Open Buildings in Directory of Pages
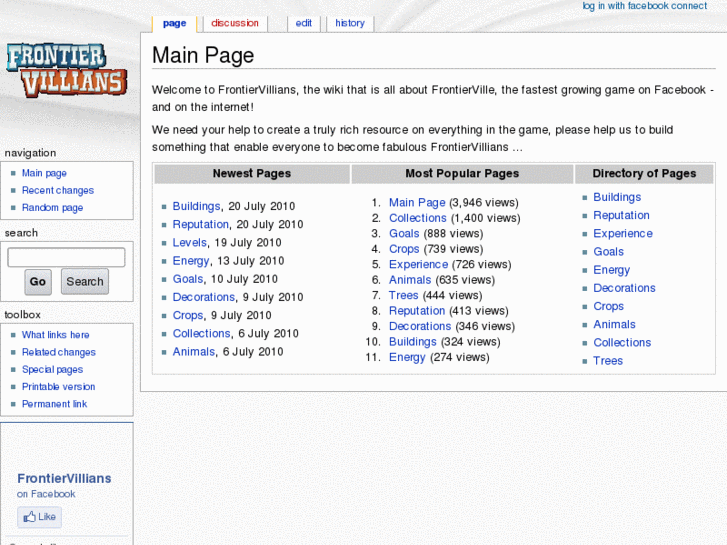This screenshot has width=727, height=545. tap(617, 197)
